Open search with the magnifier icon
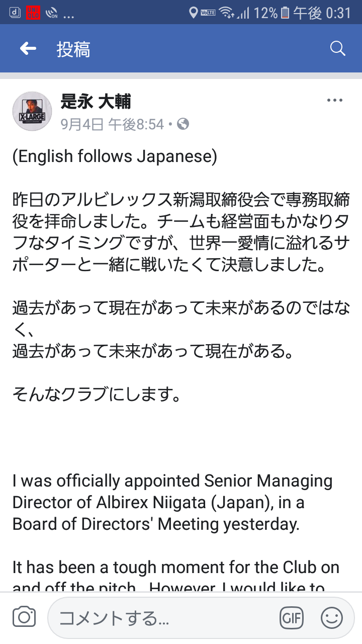 (337, 49)
